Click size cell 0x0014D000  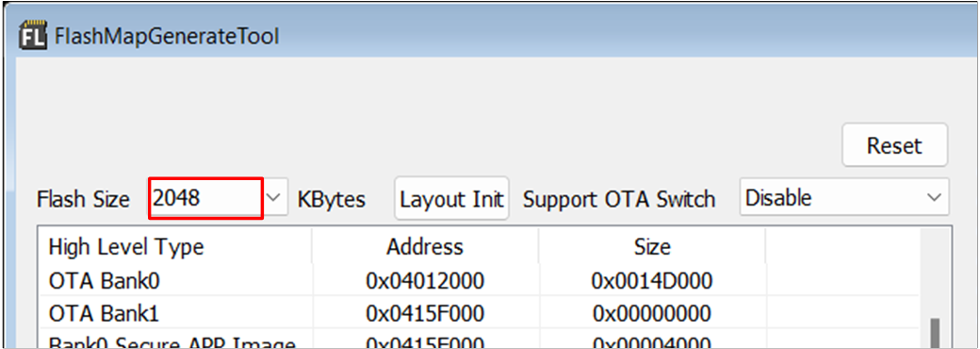click(652, 281)
